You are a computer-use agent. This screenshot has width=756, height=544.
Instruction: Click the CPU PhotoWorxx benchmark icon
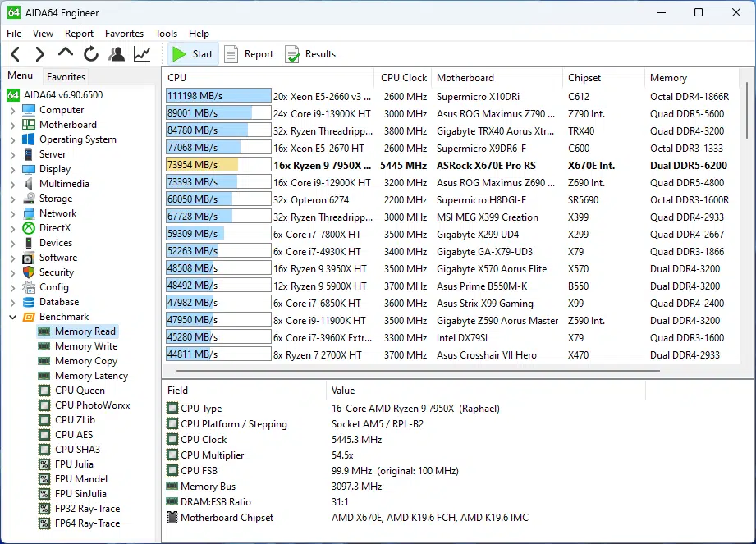coord(44,405)
